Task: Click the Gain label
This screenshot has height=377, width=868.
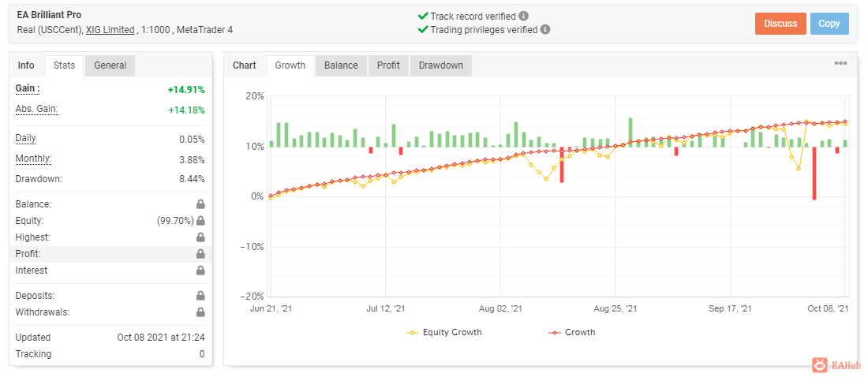Action: (x=28, y=88)
